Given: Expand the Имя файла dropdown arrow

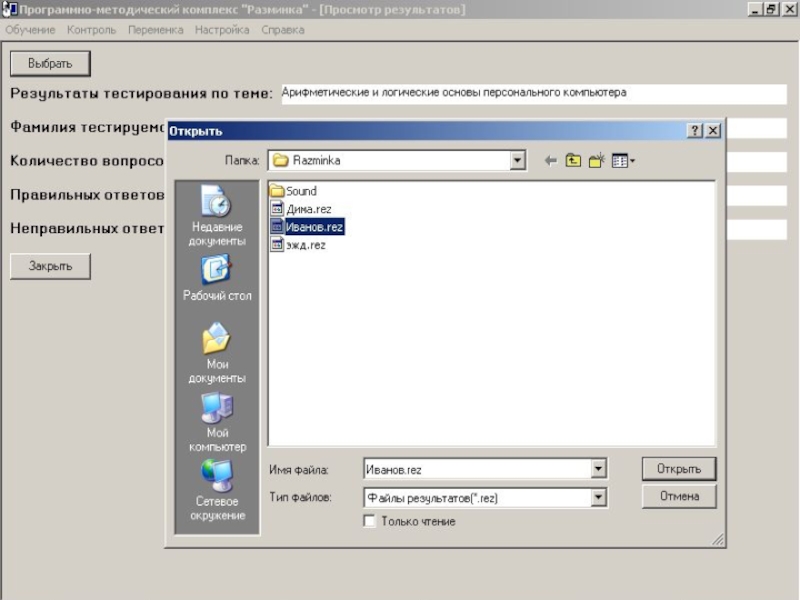Looking at the screenshot, I should coord(598,469).
